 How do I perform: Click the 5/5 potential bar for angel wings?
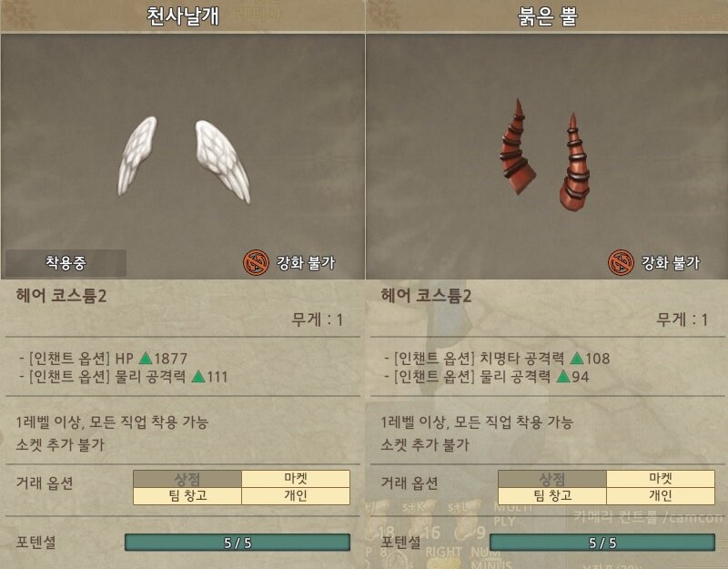(238, 543)
